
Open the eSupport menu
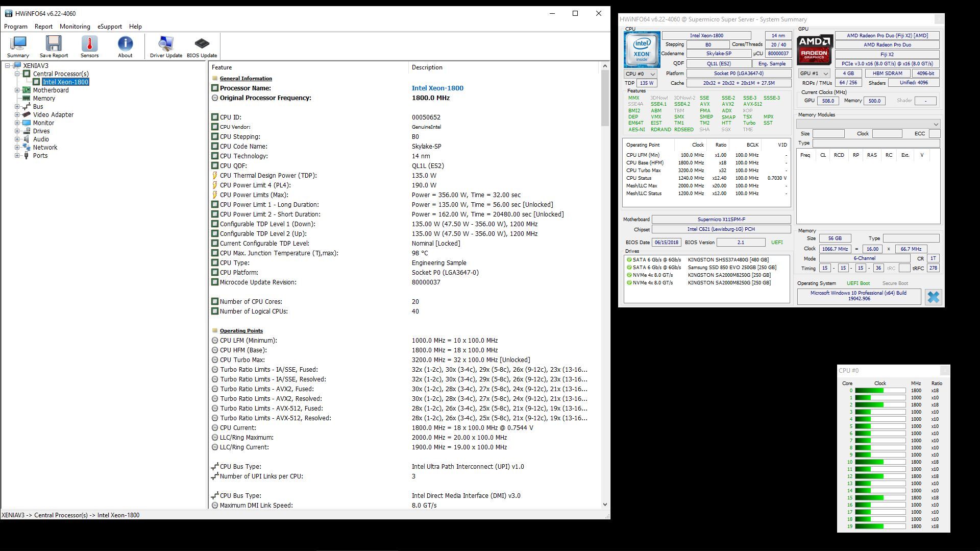(110, 27)
